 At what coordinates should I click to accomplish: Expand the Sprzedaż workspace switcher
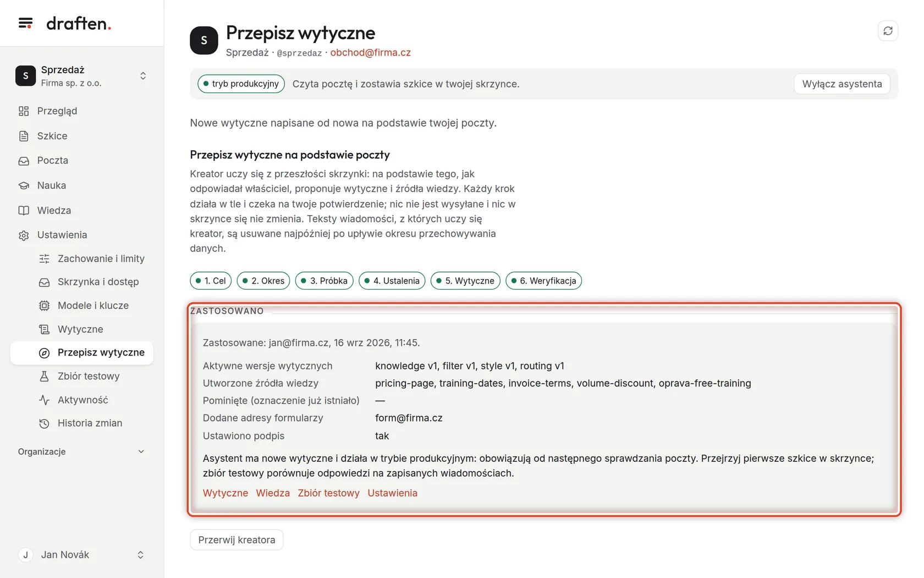click(81, 76)
